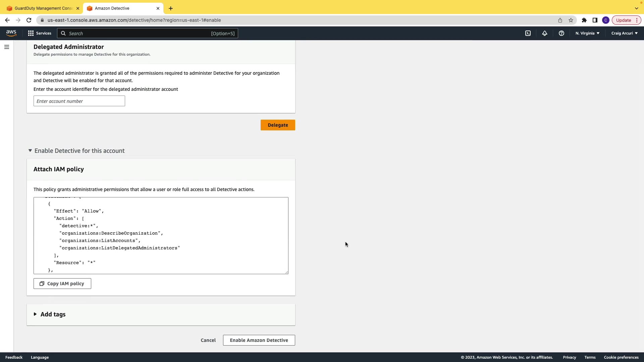Open the notifications bell
Image resolution: width=644 pixels, height=362 pixels.
(545, 33)
